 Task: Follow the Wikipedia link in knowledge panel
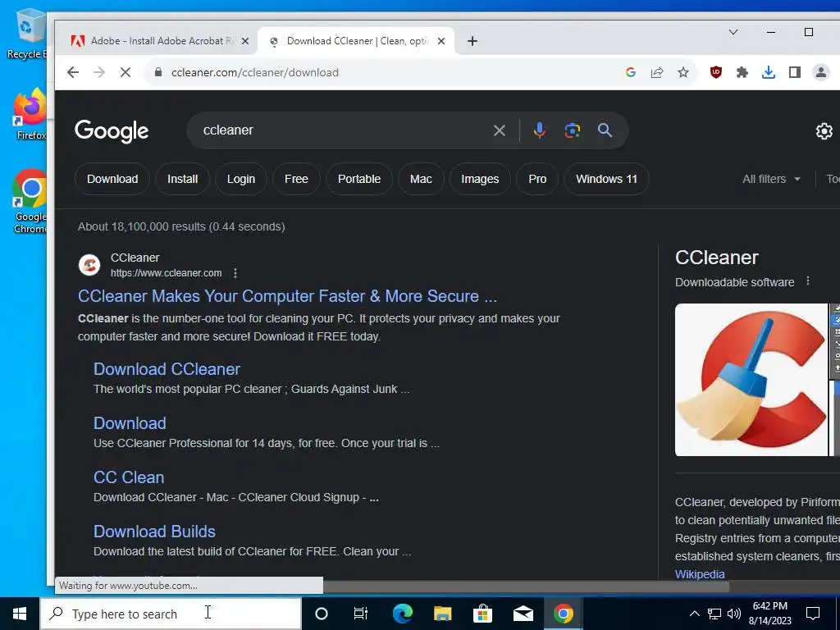pyautogui.click(x=700, y=574)
